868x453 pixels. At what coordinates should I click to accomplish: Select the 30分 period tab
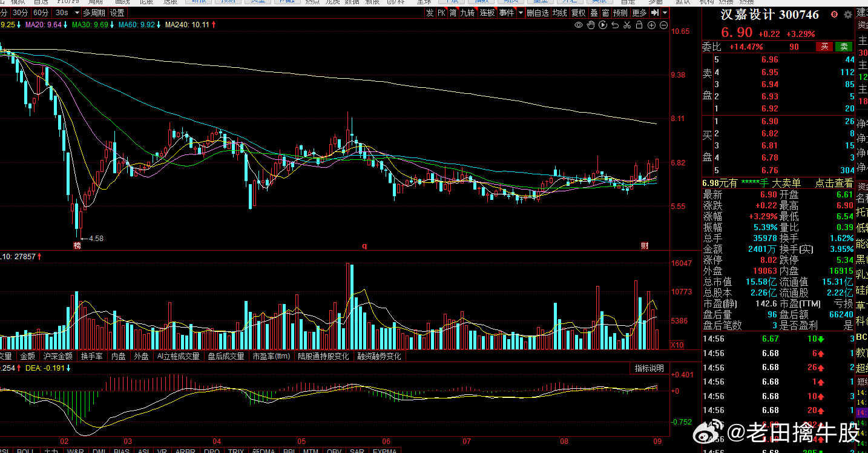pyautogui.click(x=20, y=13)
